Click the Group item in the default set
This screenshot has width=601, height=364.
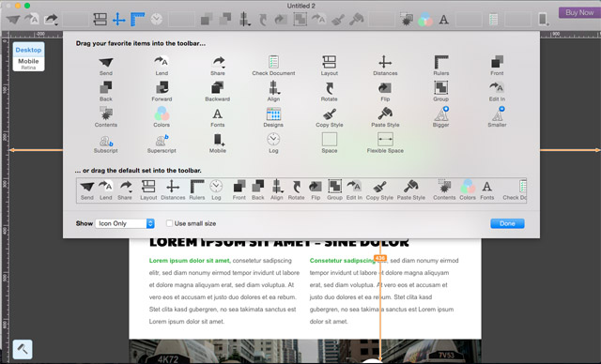[x=334, y=190]
